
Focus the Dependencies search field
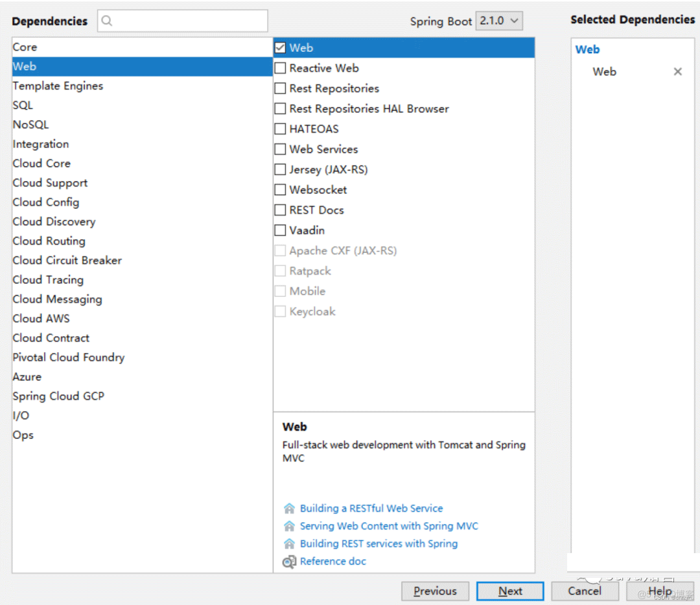[x=183, y=21]
